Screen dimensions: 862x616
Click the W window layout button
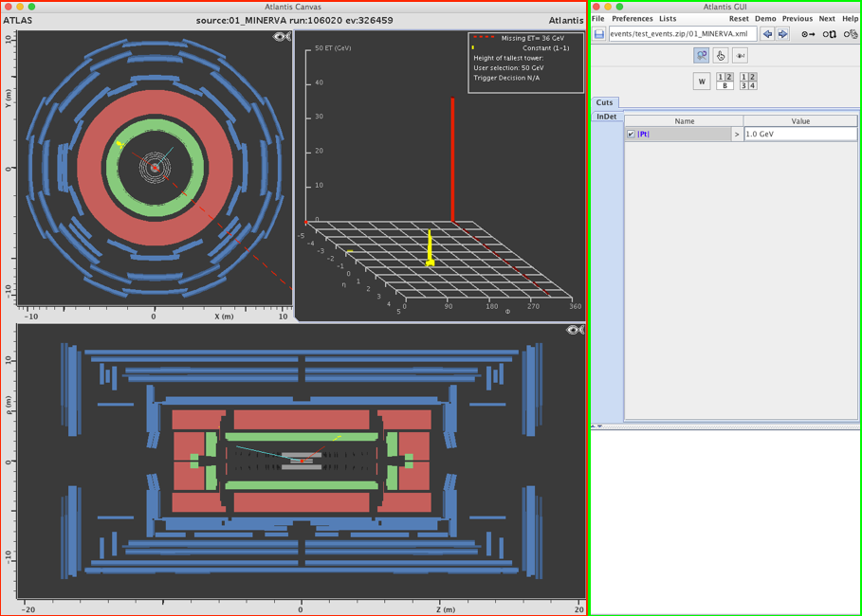(702, 82)
